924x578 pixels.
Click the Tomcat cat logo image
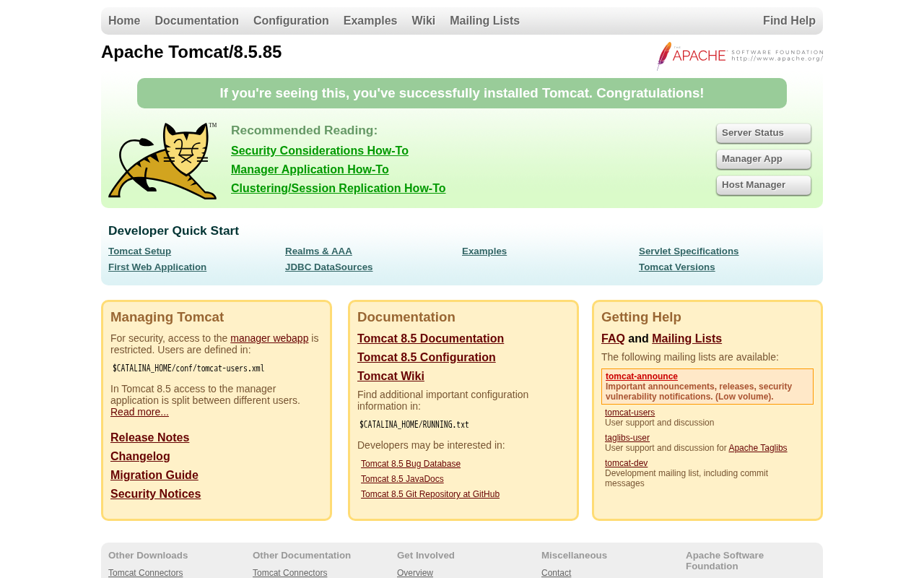162,161
